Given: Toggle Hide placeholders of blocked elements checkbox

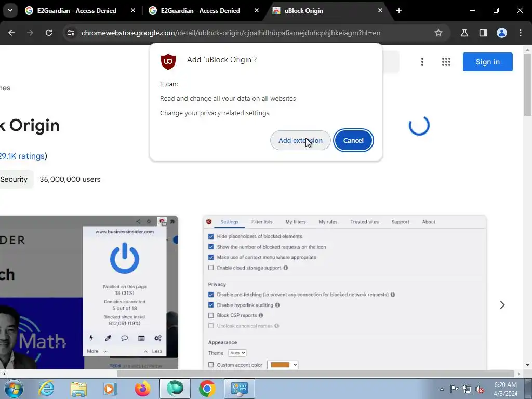Looking at the screenshot, I should click(211, 236).
